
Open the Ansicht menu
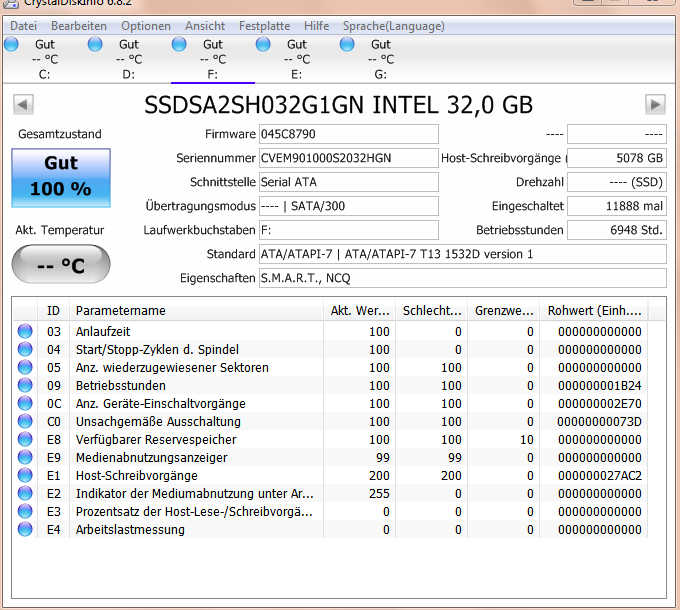[205, 26]
